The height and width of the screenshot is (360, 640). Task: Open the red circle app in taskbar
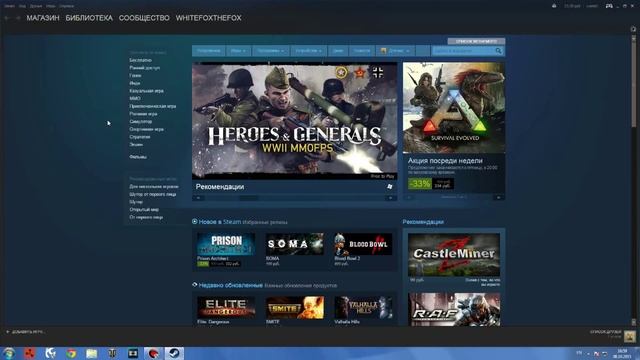coord(153,353)
